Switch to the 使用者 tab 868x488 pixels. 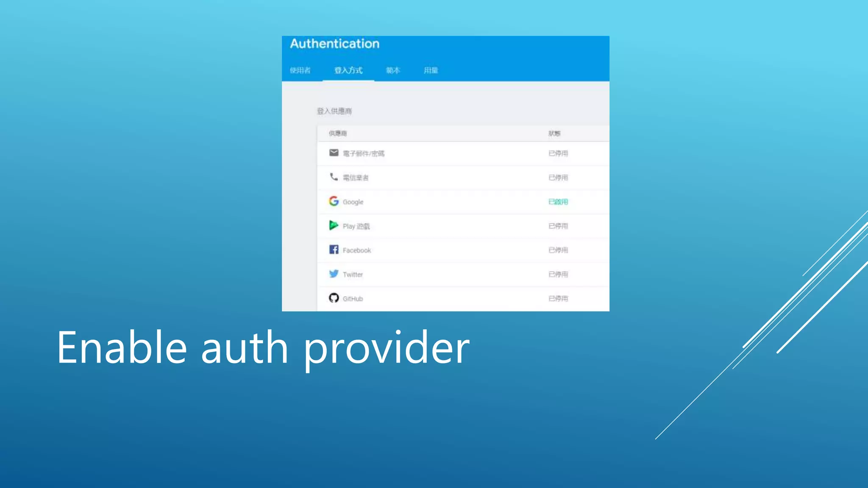click(x=300, y=70)
